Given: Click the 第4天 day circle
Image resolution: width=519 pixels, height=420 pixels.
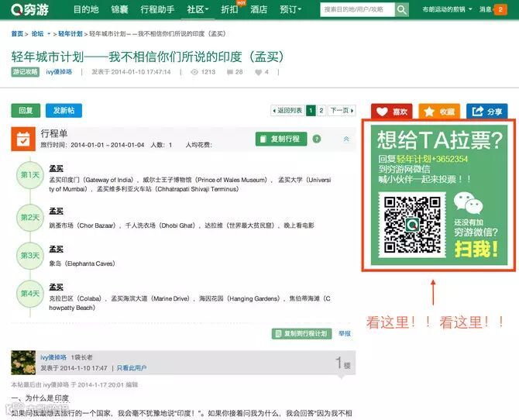Looking at the screenshot, I should (29, 294).
